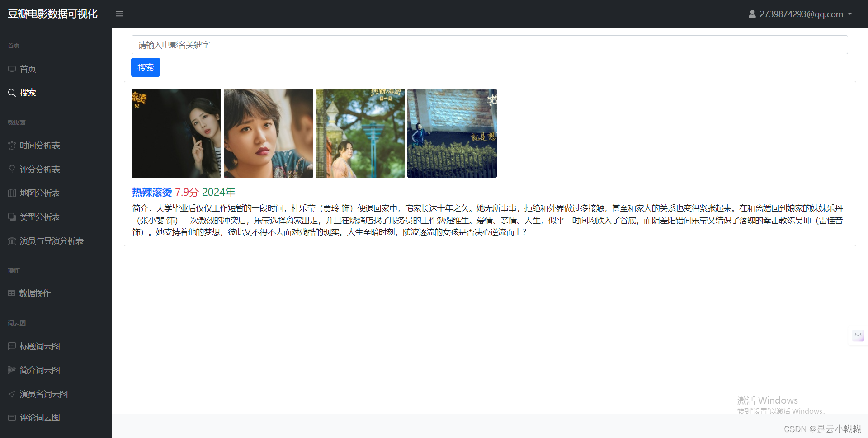Open the third still with green trees
Screen dimensions: 868x438
point(360,133)
